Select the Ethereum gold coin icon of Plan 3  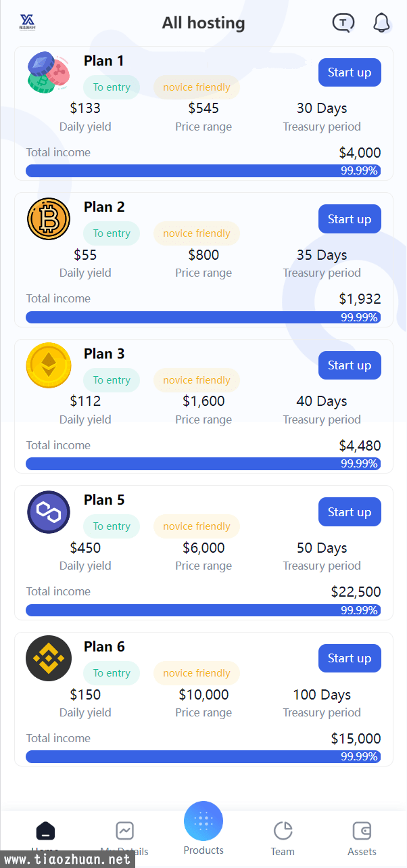click(49, 365)
